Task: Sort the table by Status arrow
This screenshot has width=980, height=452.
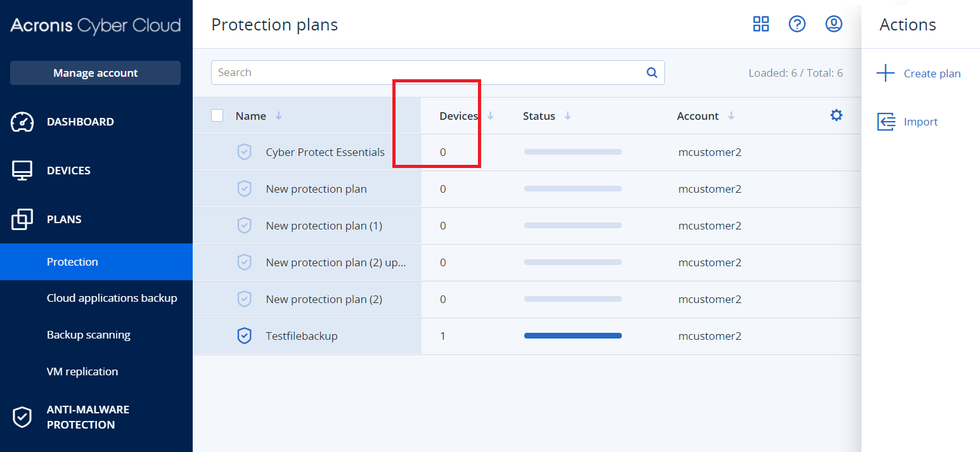Action: 568,116
